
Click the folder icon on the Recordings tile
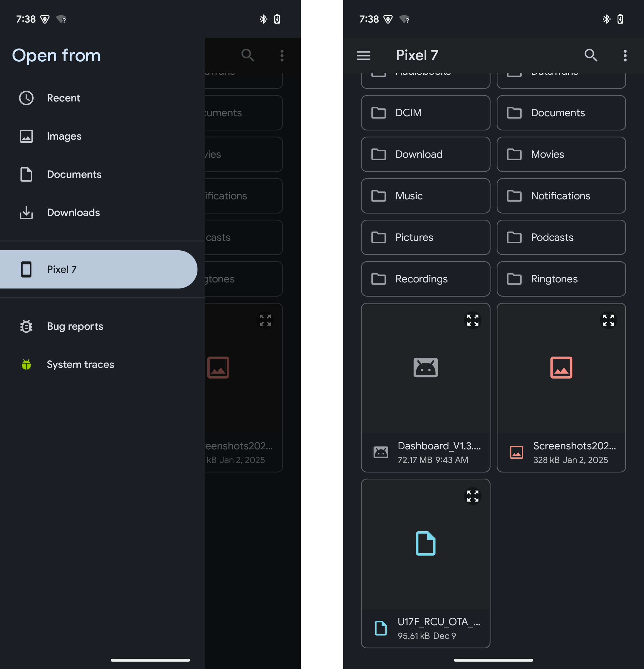(x=379, y=279)
